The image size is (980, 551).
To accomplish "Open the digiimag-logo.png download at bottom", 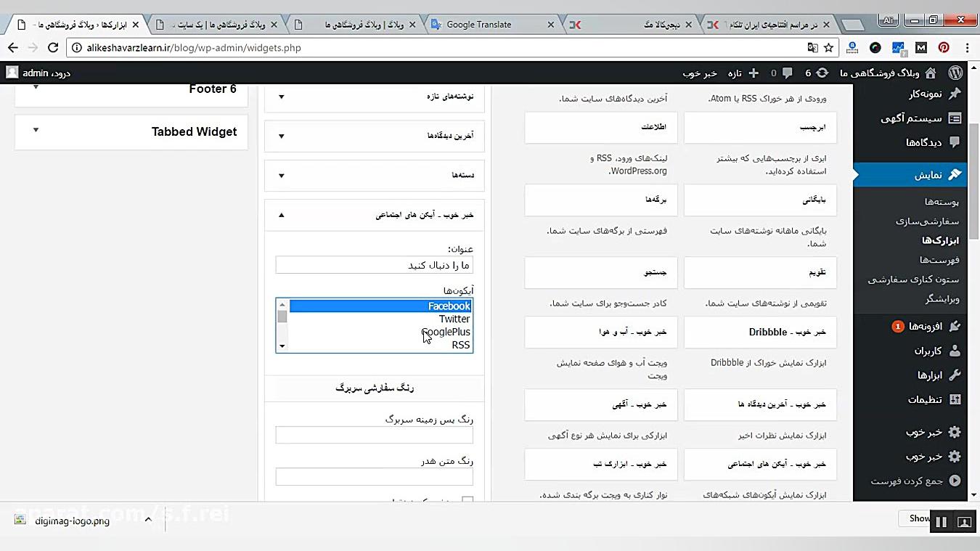I will (71, 521).
